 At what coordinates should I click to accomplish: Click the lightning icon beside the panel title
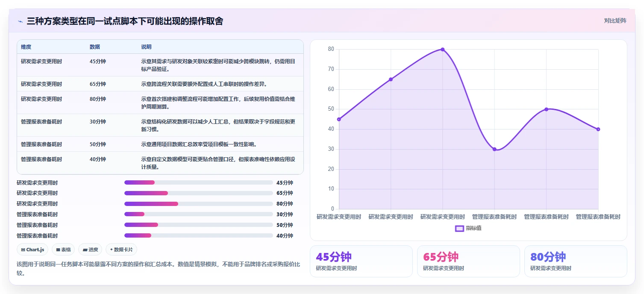tap(20, 21)
